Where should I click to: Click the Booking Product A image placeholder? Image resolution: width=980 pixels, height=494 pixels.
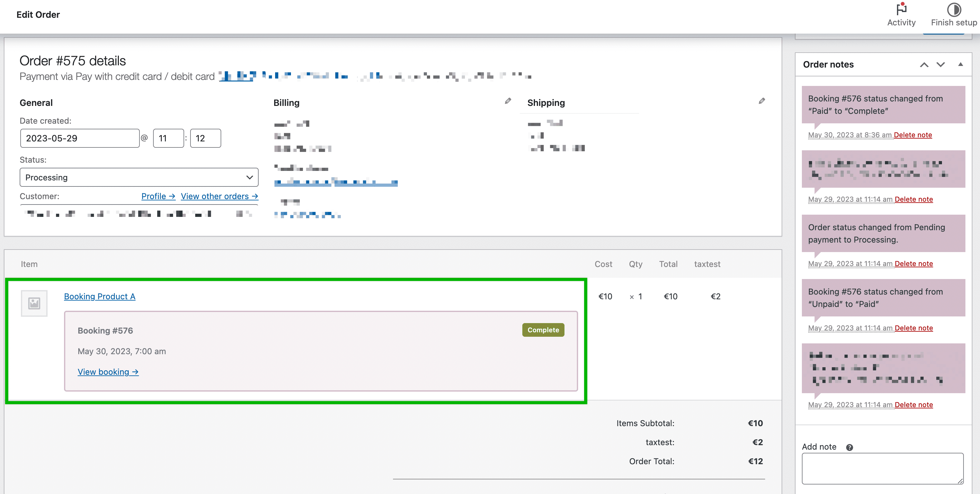click(34, 303)
